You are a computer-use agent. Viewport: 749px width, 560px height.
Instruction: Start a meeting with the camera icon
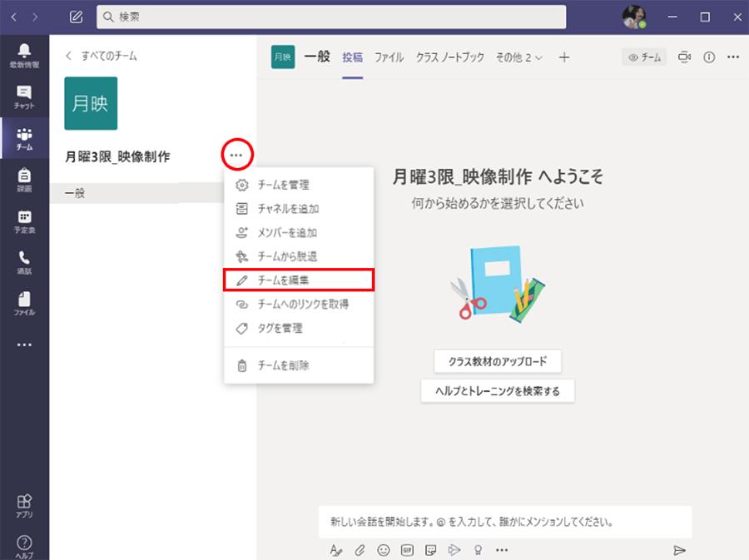[x=684, y=57]
